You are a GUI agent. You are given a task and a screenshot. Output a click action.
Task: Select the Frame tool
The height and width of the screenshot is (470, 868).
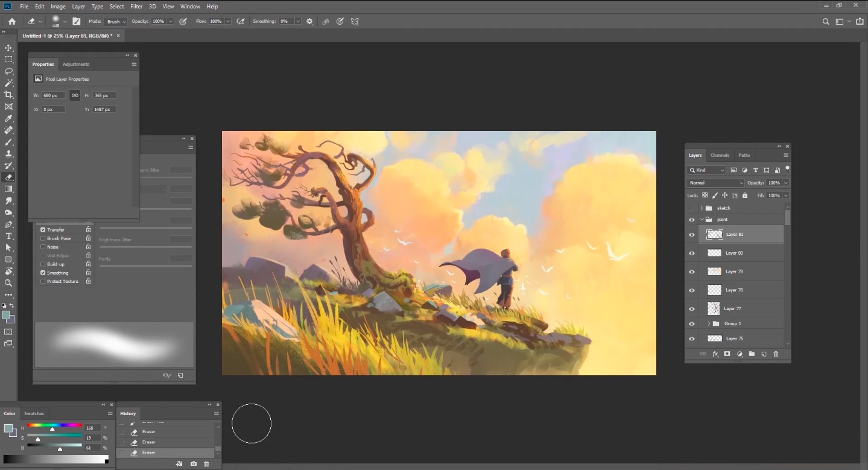tap(8, 106)
